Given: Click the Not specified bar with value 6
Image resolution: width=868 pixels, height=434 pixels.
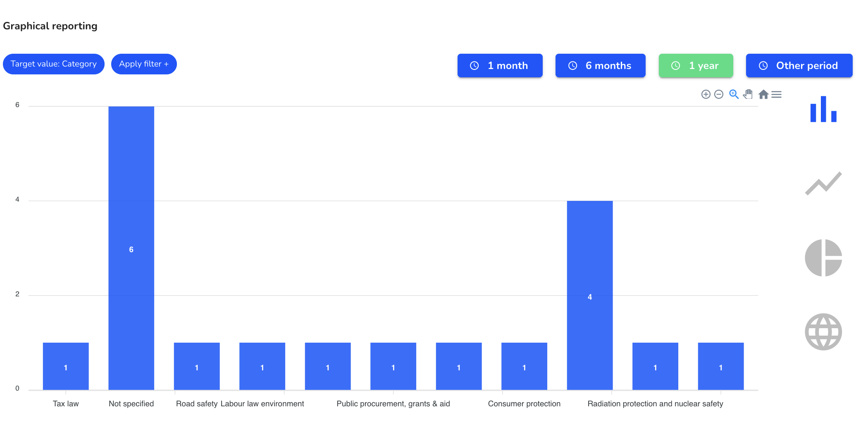Looking at the screenshot, I should (131, 248).
